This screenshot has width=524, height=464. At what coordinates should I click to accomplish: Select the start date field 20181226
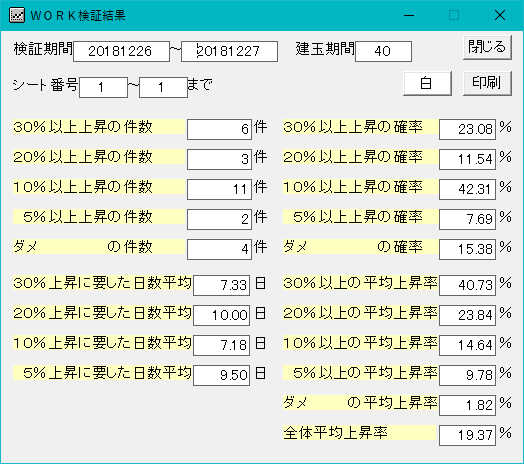[x=121, y=51]
